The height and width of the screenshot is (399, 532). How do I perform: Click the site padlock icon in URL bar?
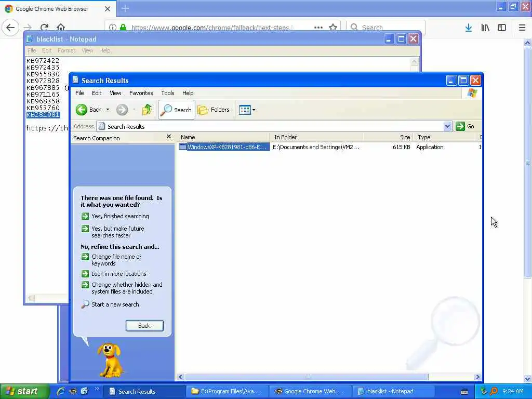(123, 27)
